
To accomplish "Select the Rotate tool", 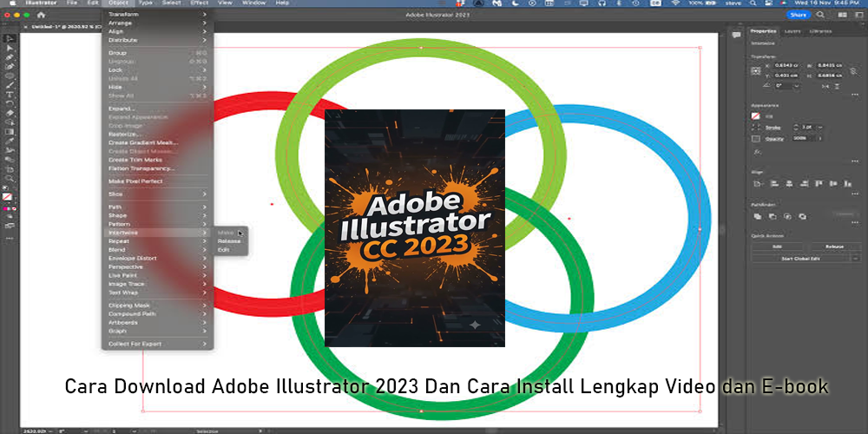I will tap(10, 103).
